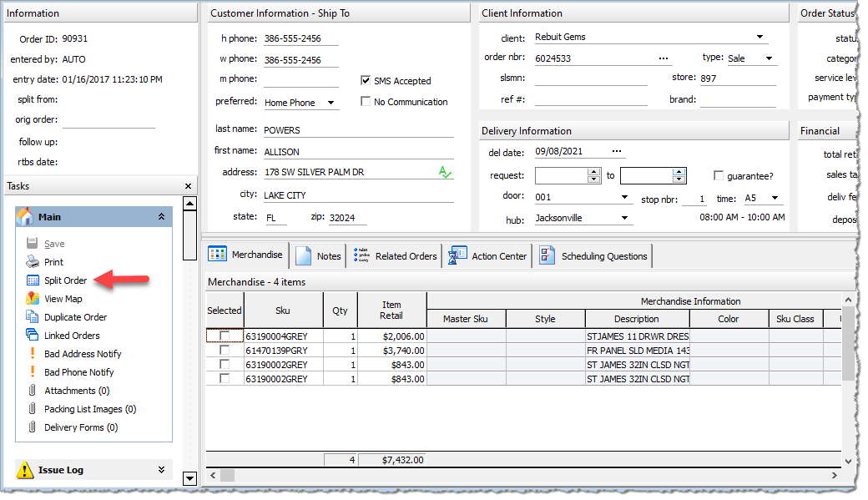The width and height of the screenshot is (868, 500).
Task: Select the last 63190002GREY row checkbox
Action: tap(225, 378)
